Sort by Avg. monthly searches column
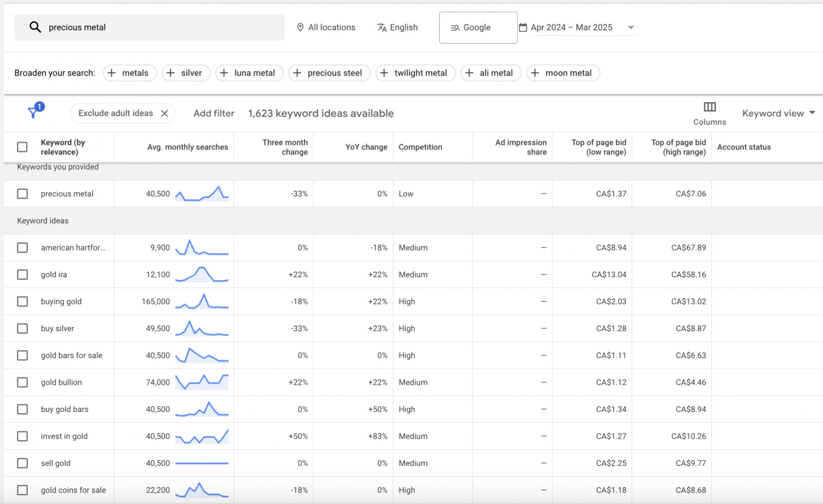Image resolution: width=823 pixels, height=504 pixels. (x=187, y=147)
